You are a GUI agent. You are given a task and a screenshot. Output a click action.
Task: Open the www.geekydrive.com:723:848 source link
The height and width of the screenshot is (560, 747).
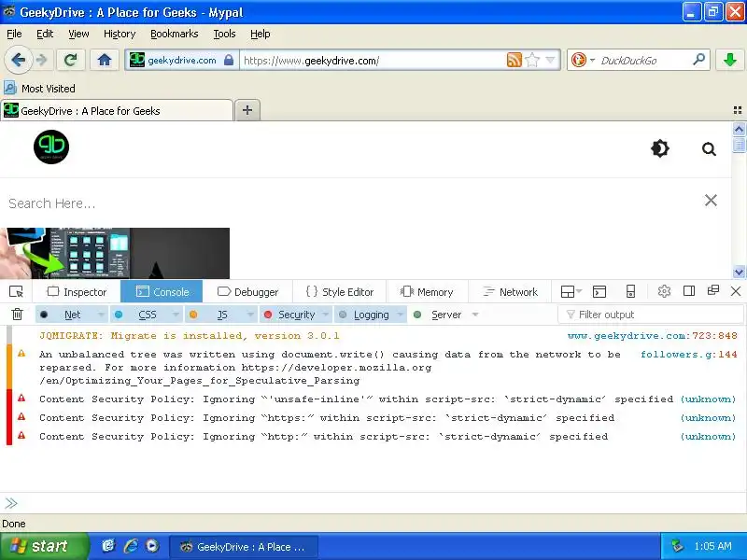(652, 336)
